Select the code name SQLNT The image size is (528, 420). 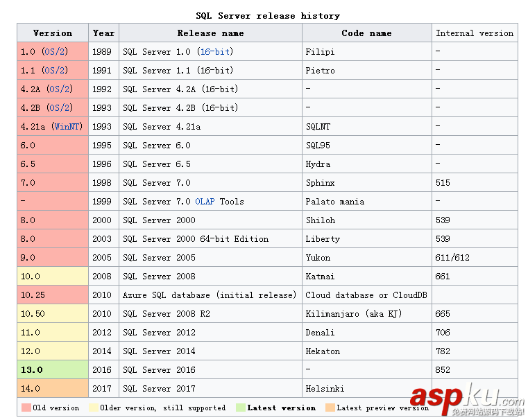pos(318,127)
